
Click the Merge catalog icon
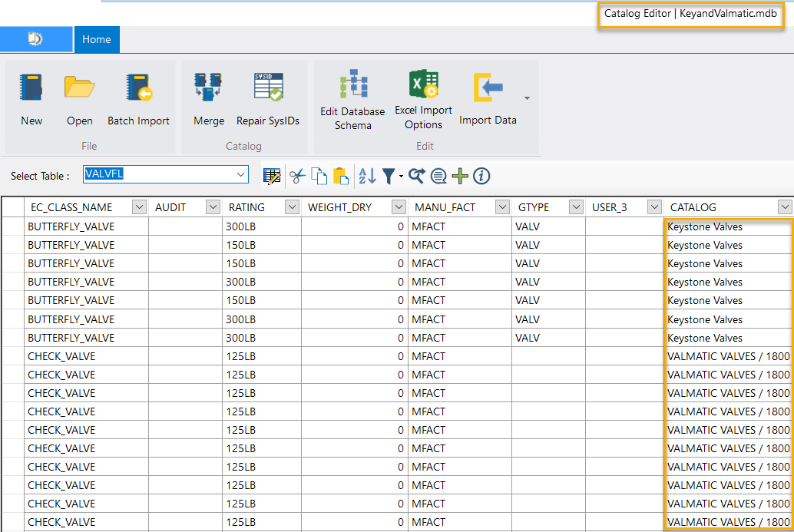pos(208,89)
